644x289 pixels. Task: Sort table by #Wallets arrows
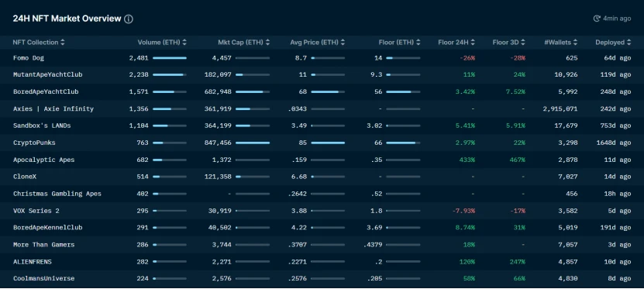(x=575, y=43)
